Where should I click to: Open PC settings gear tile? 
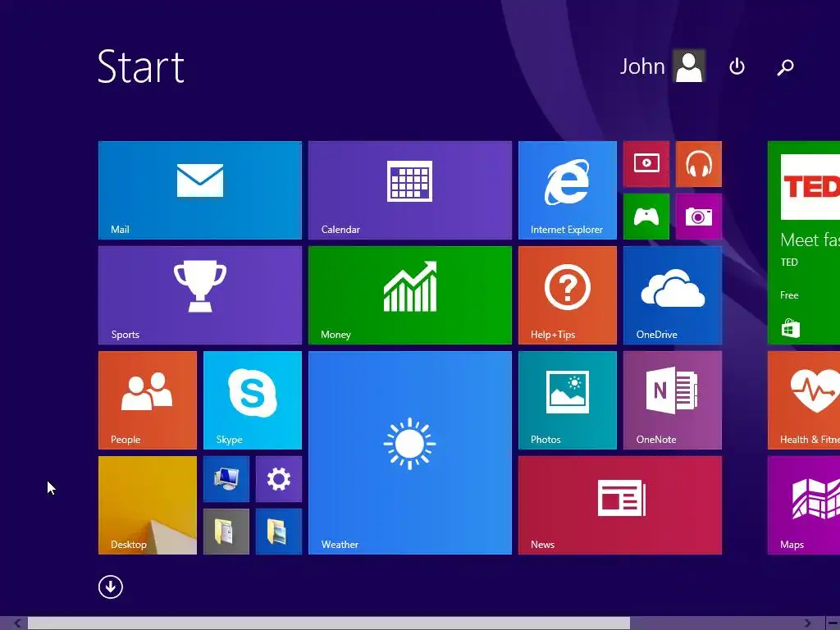tap(279, 479)
